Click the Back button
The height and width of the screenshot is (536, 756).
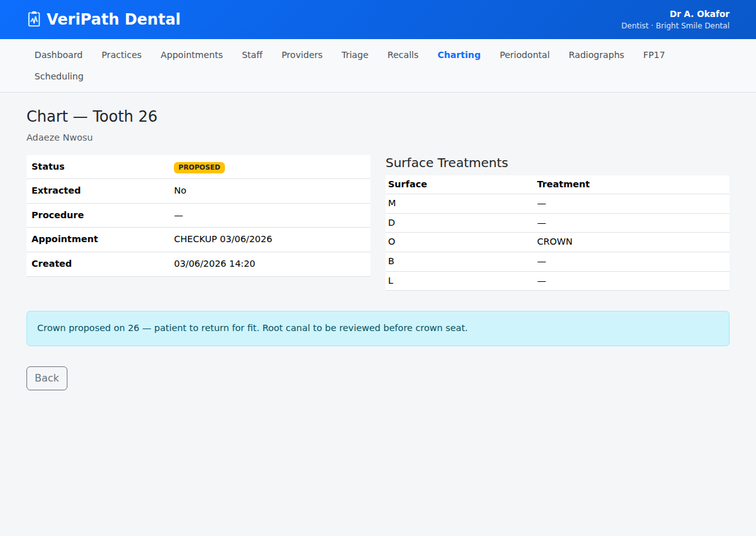point(47,378)
